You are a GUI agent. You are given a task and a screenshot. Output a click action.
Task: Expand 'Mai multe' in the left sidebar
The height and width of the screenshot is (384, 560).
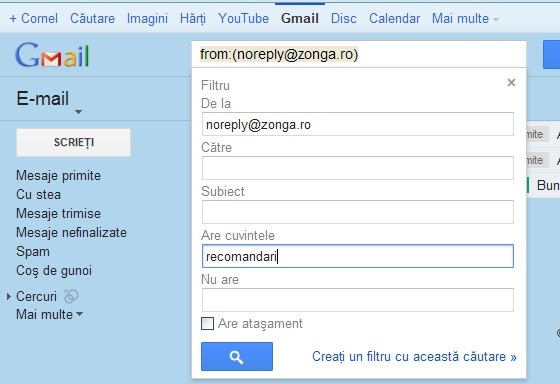(49, 314)
